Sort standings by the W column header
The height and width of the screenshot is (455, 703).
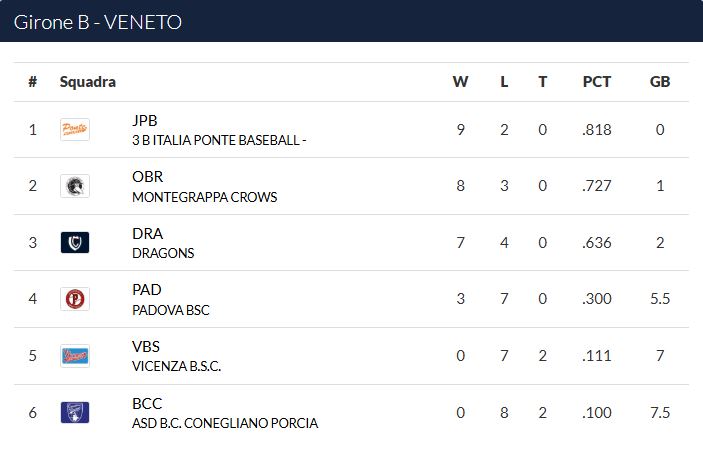(x=460, y=82)
